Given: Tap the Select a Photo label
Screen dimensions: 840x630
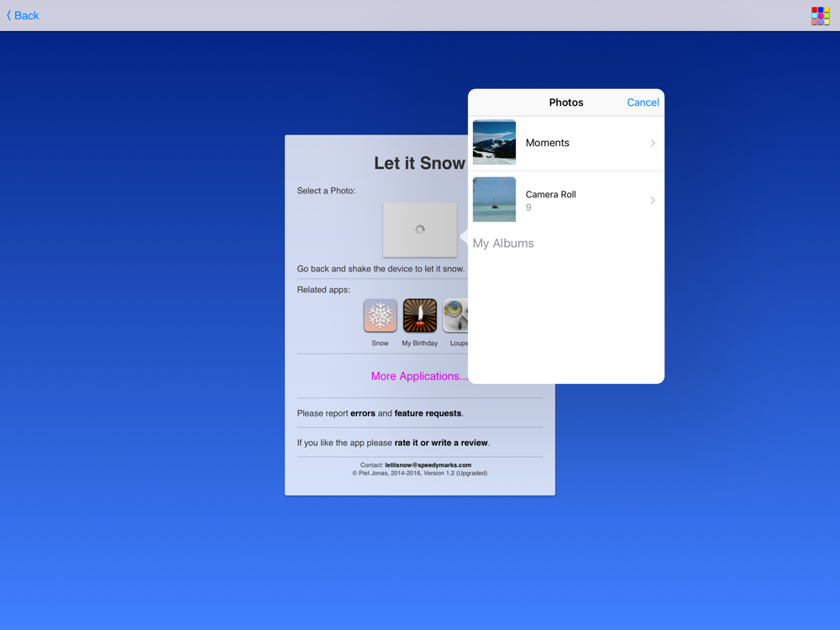Looking at the screenshot, I should click(326, 191).
